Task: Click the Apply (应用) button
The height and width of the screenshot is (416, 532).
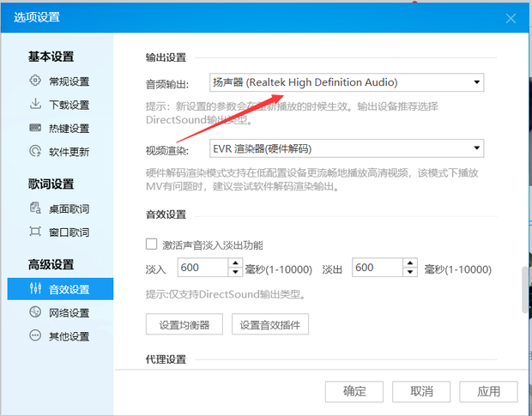Action: [x=488, y=391]
